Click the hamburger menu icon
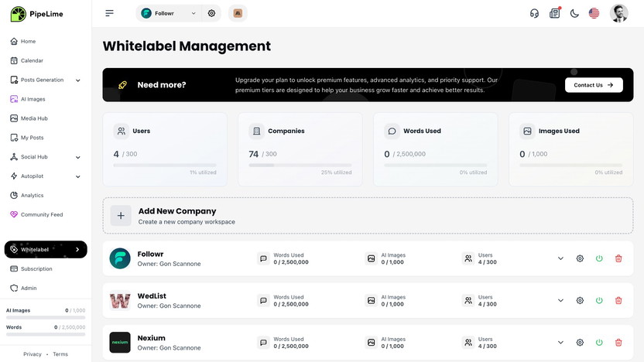The height and width of the screenshot is (362, 644). click(x=110, y=13)
